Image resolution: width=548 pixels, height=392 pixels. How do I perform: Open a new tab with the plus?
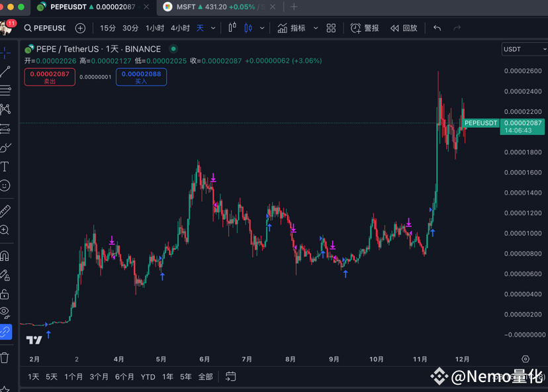pyautogui.click(x=294, y=7)
